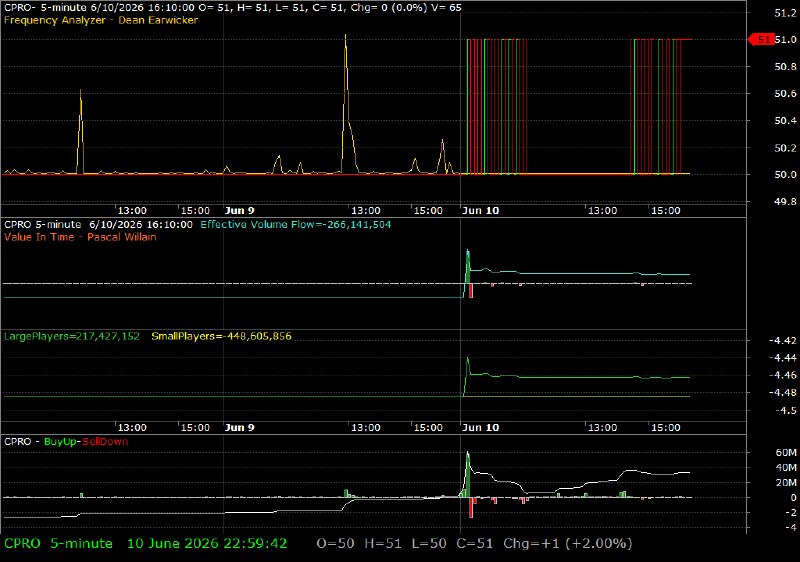The height and width of the screenshot is (562, 800).
Task: Click the -4.46 axis label
Action: pyautogui.click(x=782, y=375)
